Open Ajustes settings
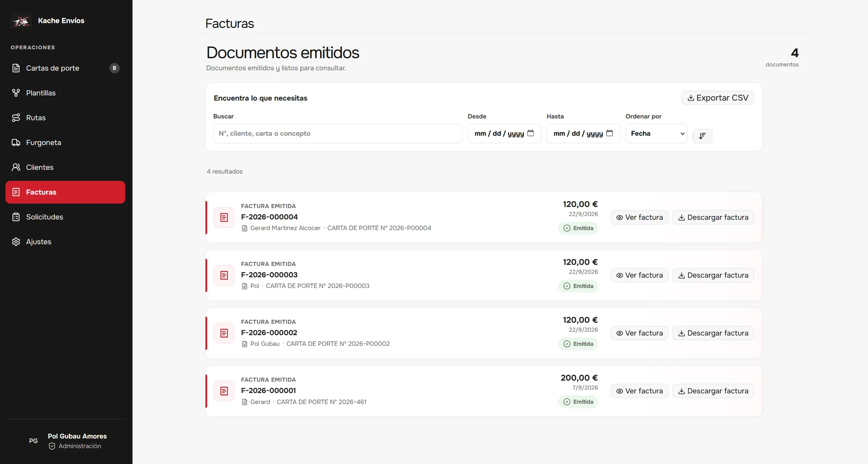The image size is (868, 464). pyautogui.click(x=65, y=242)
